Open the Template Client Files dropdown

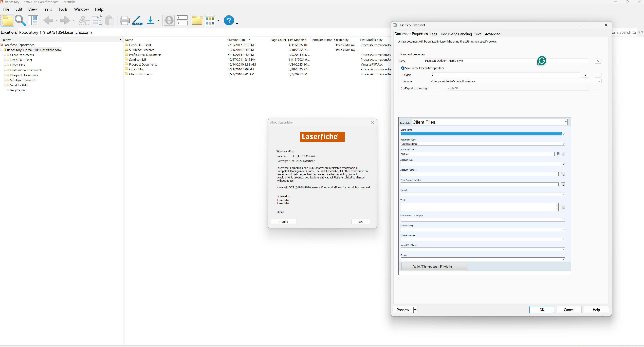tap(566, 122)
